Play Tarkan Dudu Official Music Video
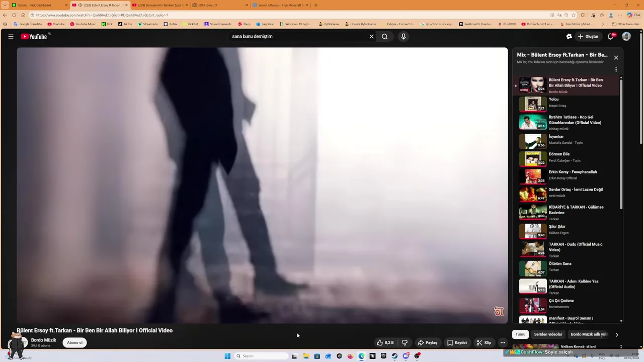The width and height of the screenshot is (644, 362). pos(567,250)
